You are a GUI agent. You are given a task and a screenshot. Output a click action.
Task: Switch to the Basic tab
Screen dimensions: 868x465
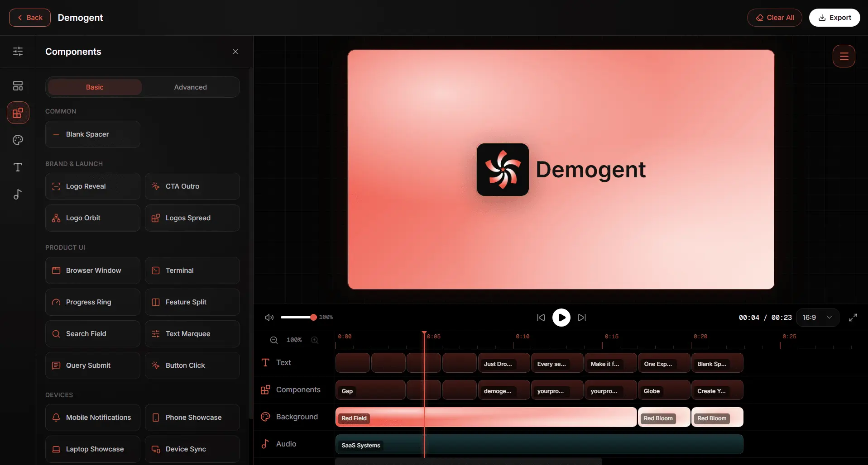tap(95, 87)
